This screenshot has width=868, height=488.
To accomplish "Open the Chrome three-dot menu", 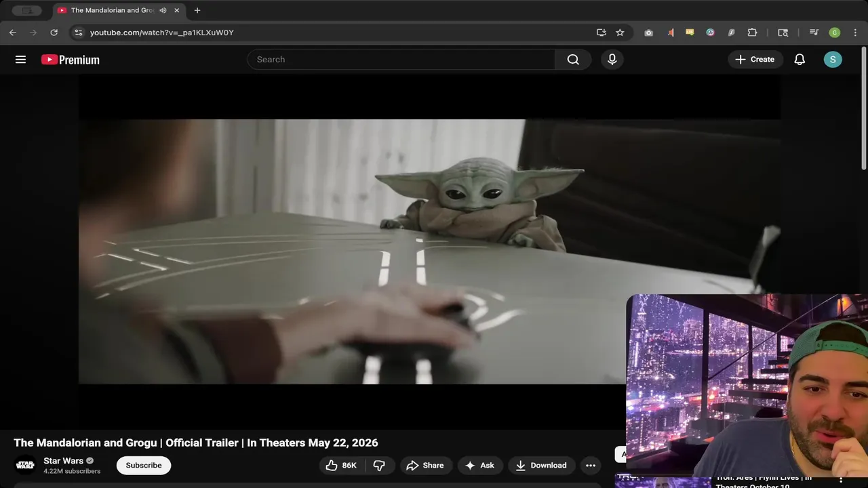I will click(x=855, y=33).
